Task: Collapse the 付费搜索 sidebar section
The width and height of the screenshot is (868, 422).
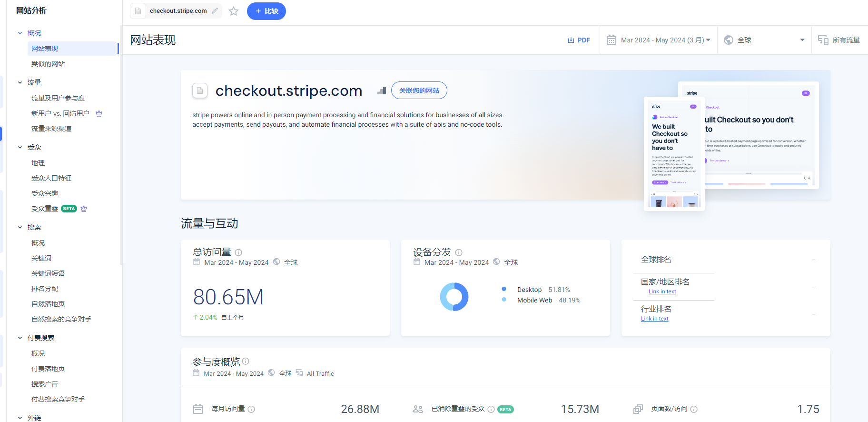Action: click(20, 338)
